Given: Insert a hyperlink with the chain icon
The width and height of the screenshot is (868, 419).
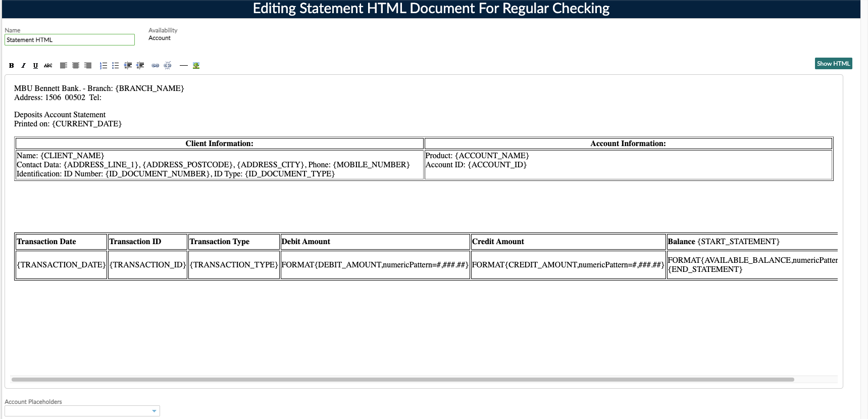Looking at the screenshot, I should tap(156, 65).
